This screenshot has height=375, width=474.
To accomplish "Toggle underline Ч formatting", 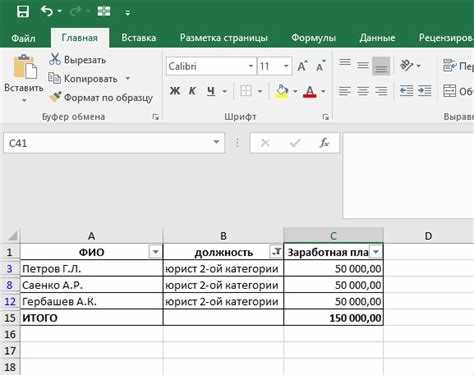I will click(x=211, y=91).
